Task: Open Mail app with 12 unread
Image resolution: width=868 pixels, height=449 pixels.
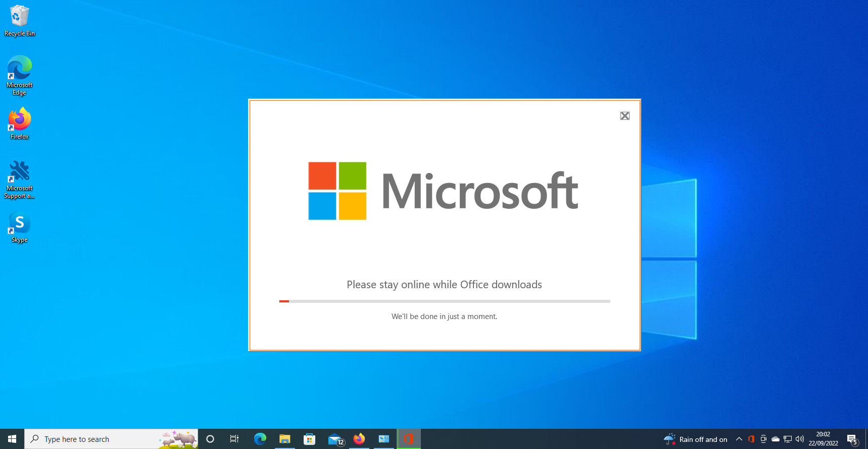Action: click(x=335, y=439)
